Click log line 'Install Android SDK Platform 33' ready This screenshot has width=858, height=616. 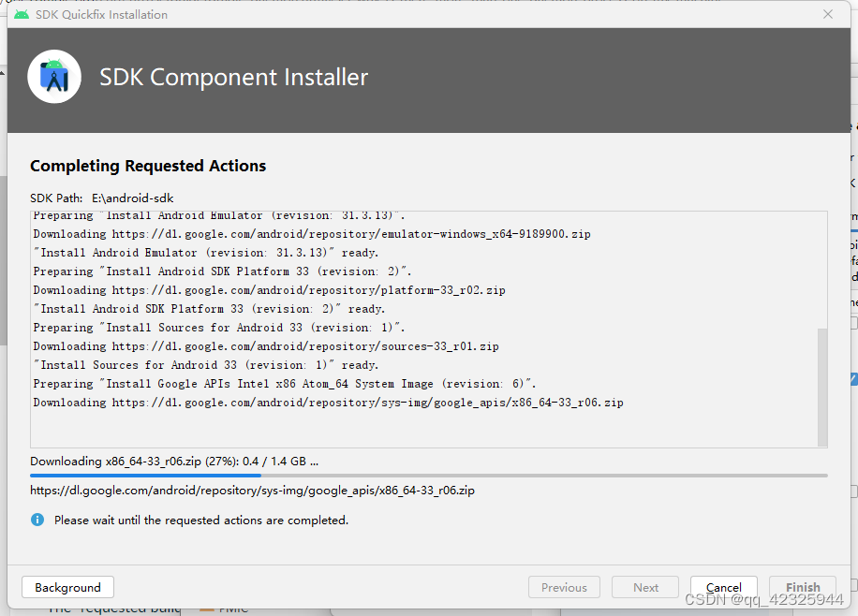[209, 309]
